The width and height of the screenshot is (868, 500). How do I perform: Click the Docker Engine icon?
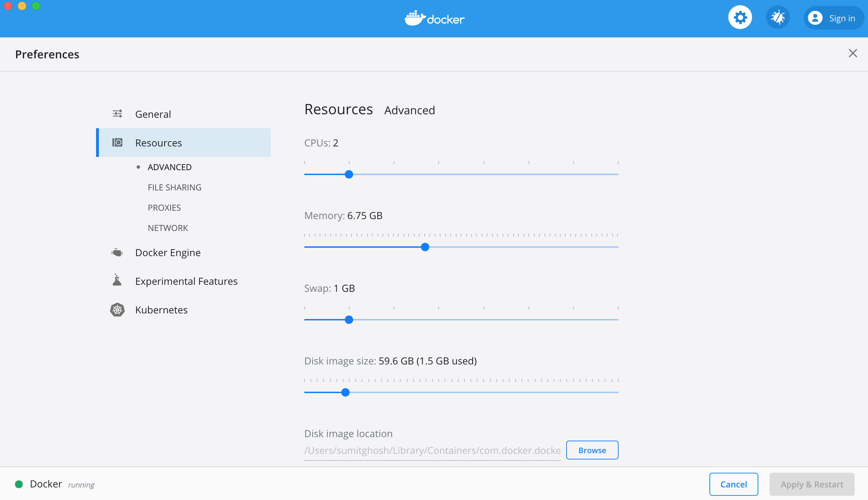pyautogui.click(x=117, y=252)
